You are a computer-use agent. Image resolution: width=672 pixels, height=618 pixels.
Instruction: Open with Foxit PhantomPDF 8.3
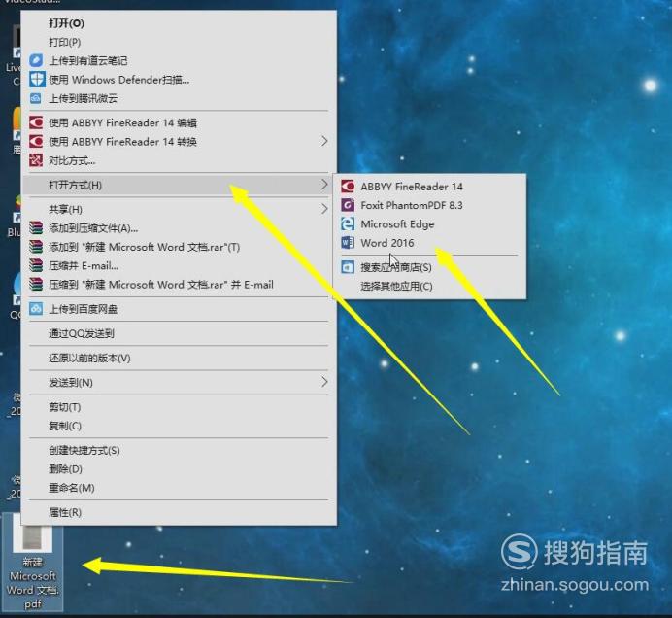(429, 205)
